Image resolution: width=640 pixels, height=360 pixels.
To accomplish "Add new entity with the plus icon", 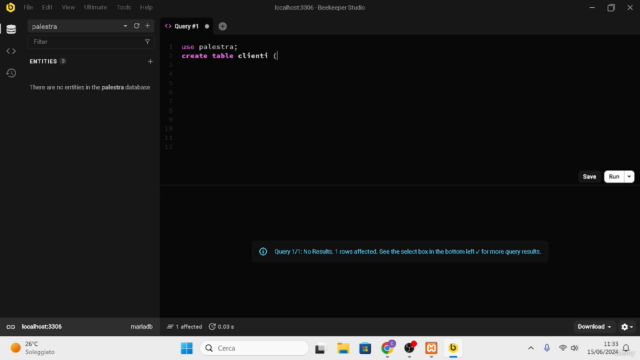I will [150, 61].
